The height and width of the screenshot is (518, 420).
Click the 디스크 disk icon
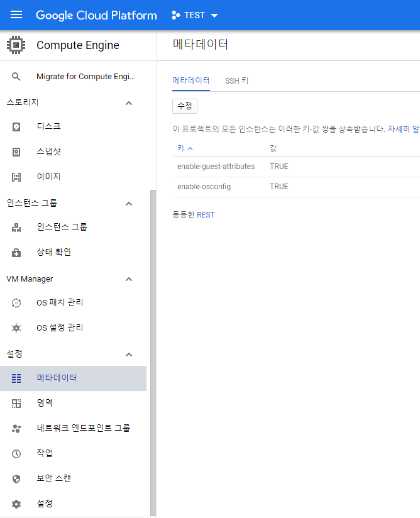pyautogui.click(x=16, y=127)
